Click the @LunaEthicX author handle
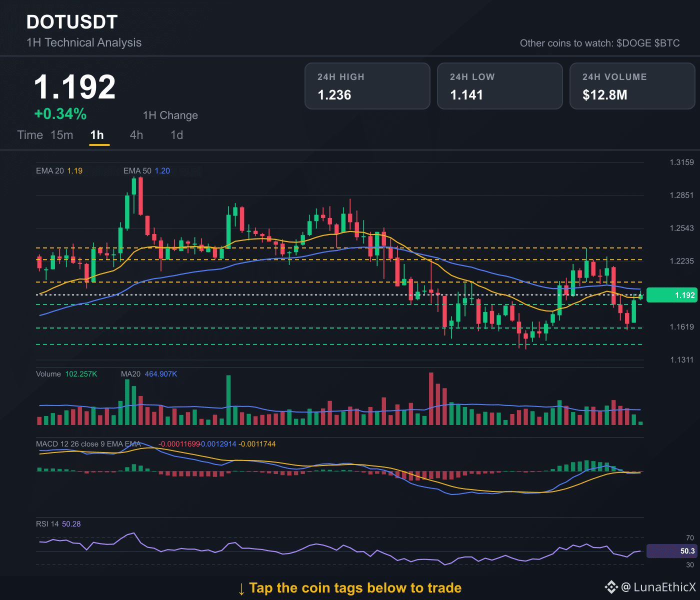Screen dimensions: 700x600 click(658, 587)
